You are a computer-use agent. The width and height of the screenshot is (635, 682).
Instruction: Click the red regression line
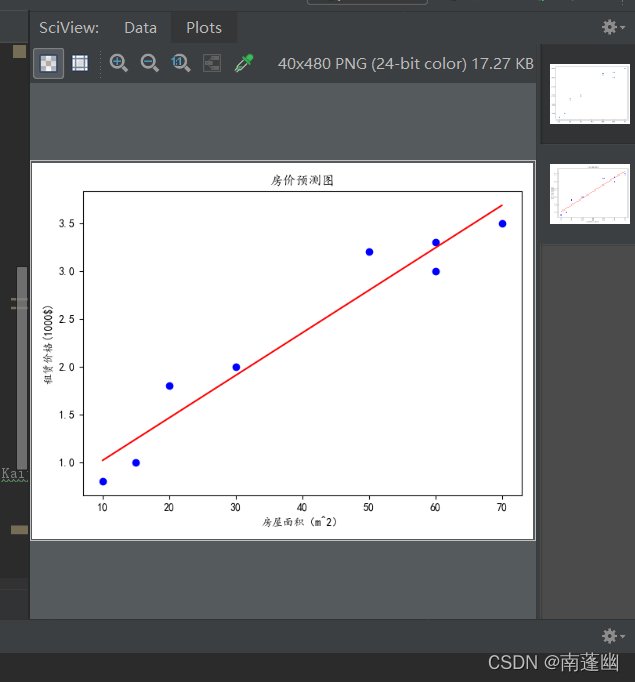(302, 333)
